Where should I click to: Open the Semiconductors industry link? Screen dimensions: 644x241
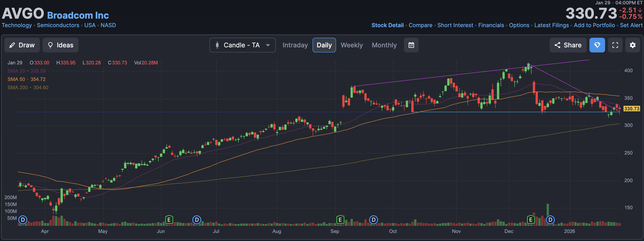point(58,25)
